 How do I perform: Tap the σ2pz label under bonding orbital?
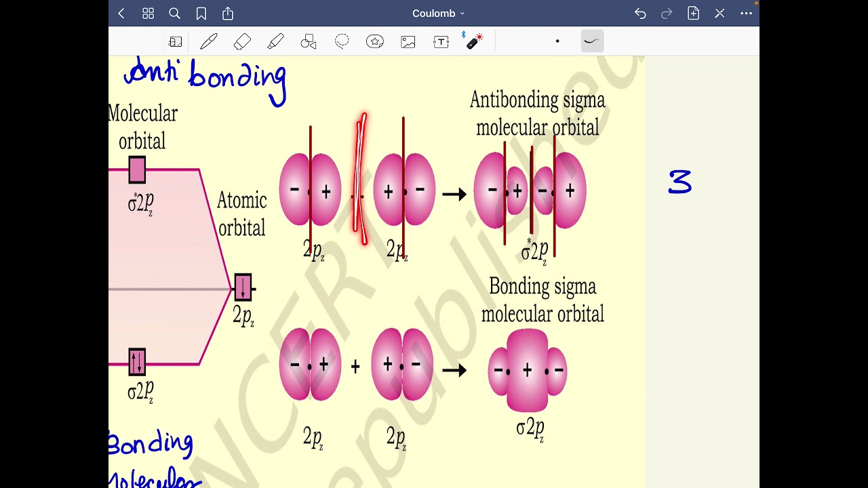pyautogui.click(x=530, y=429)
